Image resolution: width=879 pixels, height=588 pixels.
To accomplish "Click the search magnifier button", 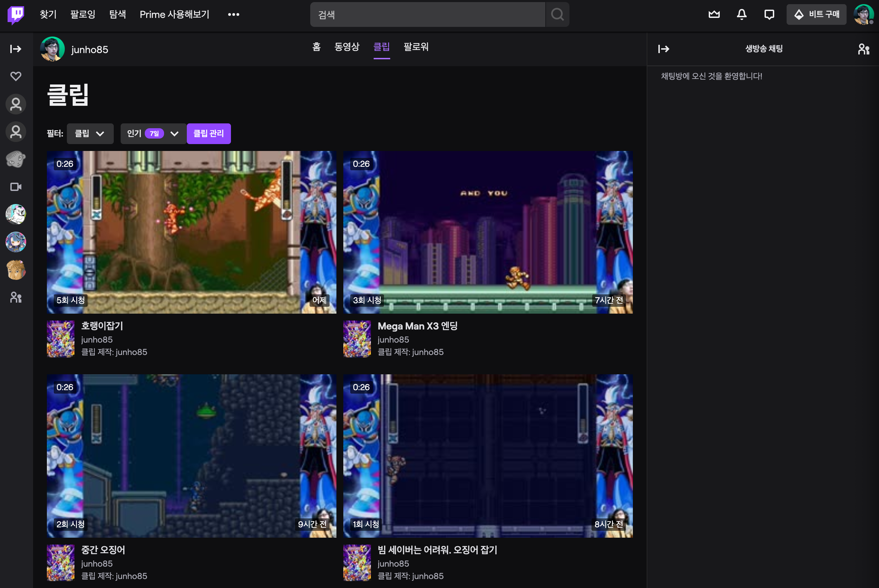I will click(x=557, y=14).
